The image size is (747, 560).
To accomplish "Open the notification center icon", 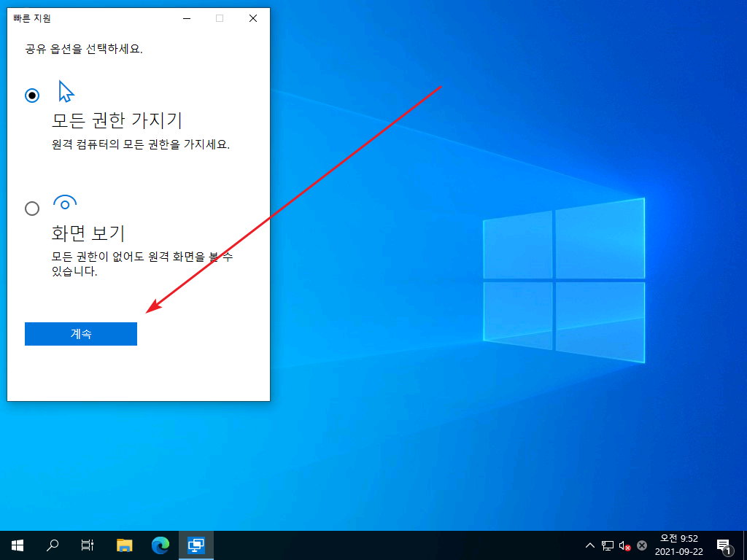I will (x=723, y=545).
